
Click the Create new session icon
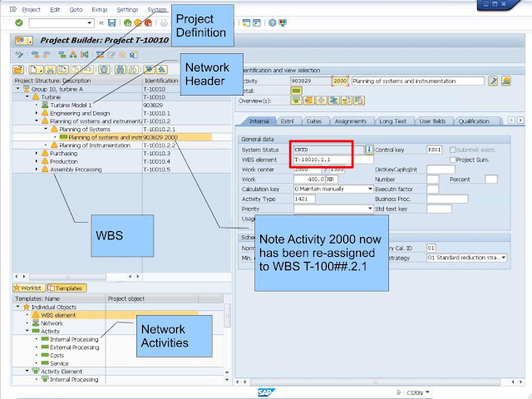[x=246, y=22]
